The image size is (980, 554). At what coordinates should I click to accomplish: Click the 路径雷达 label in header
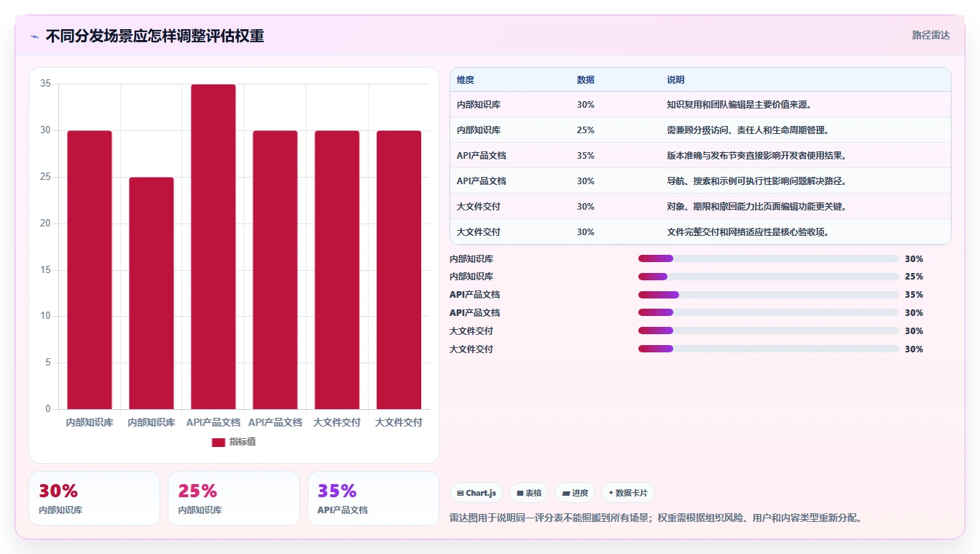tap(931, 35)
